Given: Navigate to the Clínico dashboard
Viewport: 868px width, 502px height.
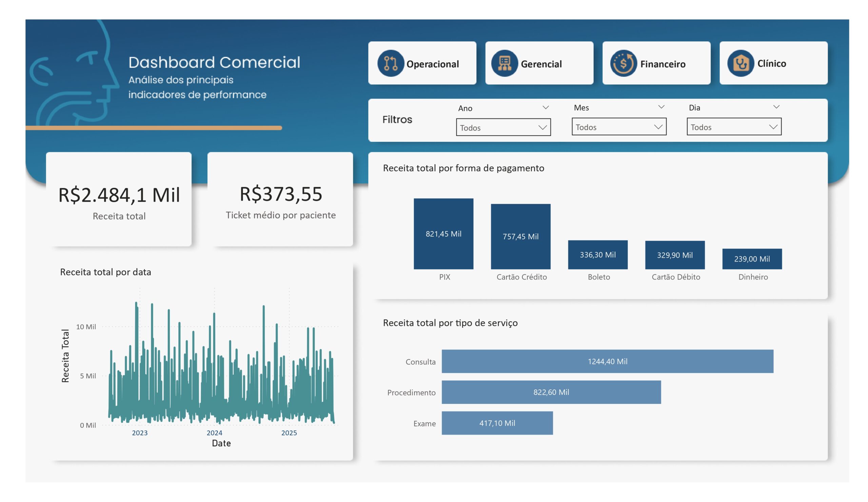Looking at the screenshot, I should [771, 63].
